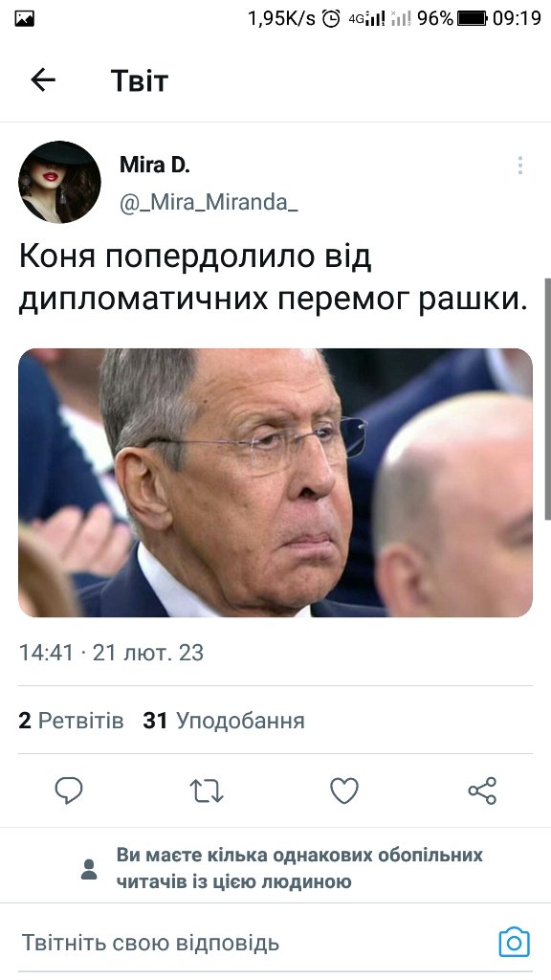
Task: Open the @_Mira_Miranda_ handle
Action: (209, 203)
